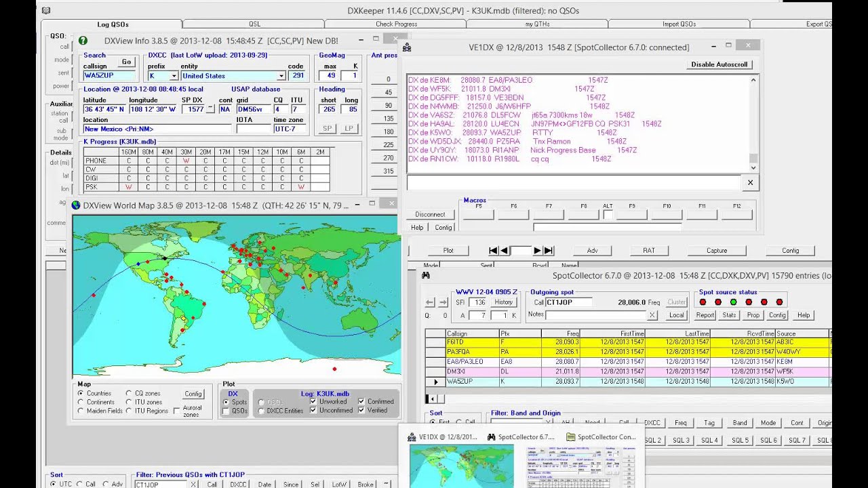Click the SpotCollector binoculars title icon
This screenshot has width=868, height=488.
click(x=426, y=276)
